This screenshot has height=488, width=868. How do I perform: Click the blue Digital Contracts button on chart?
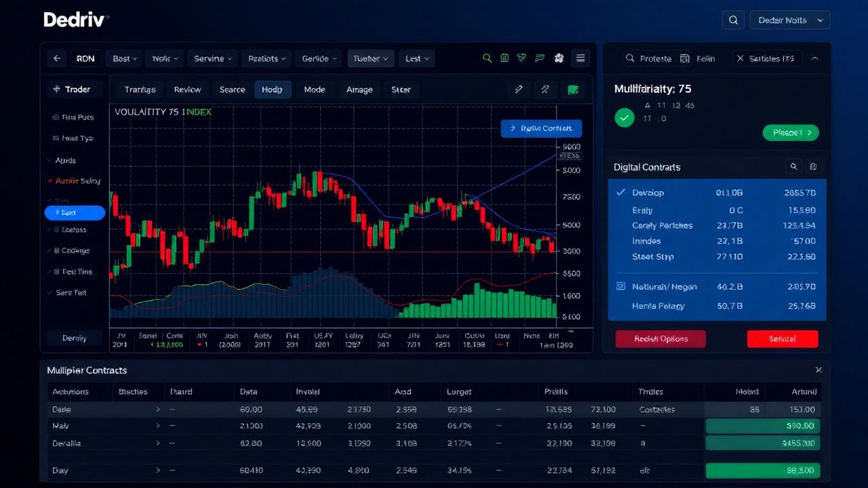pos(541,128)
